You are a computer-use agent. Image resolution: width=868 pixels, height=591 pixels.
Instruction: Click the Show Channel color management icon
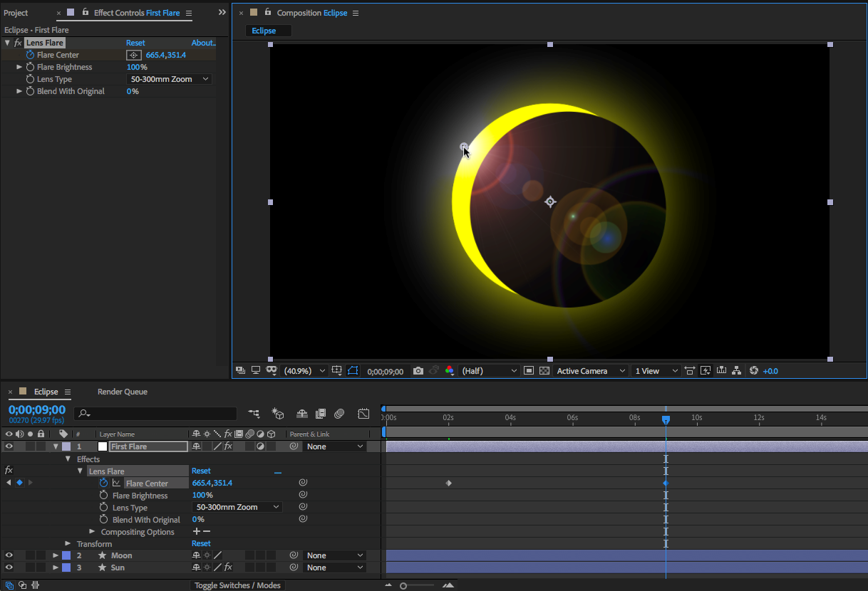449,371
